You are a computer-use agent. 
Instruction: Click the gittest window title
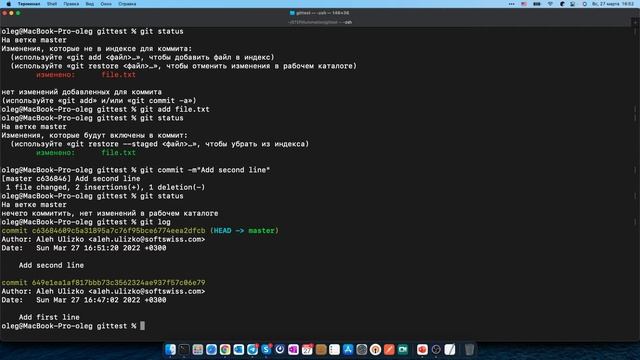(x=320, y=13)
